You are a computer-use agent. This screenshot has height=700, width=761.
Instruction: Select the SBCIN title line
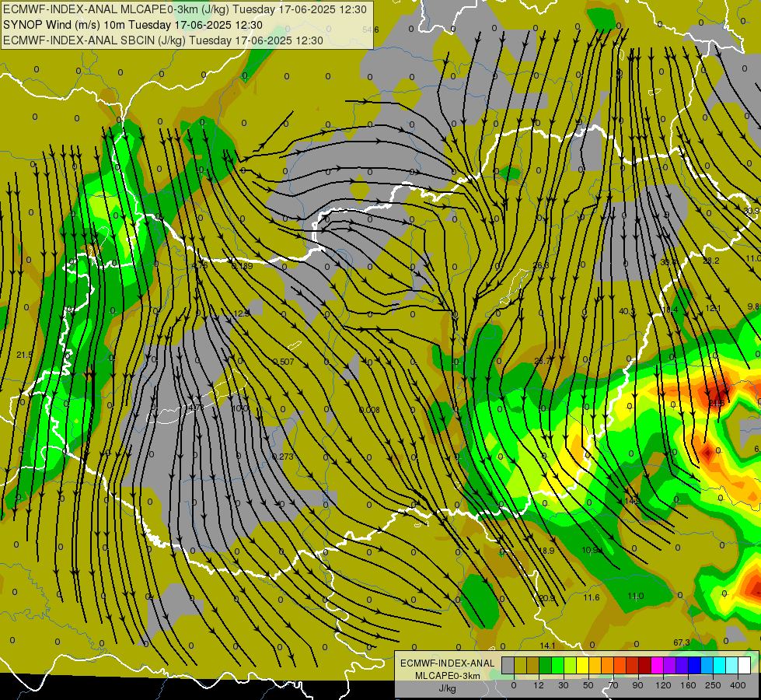(163, 40)
